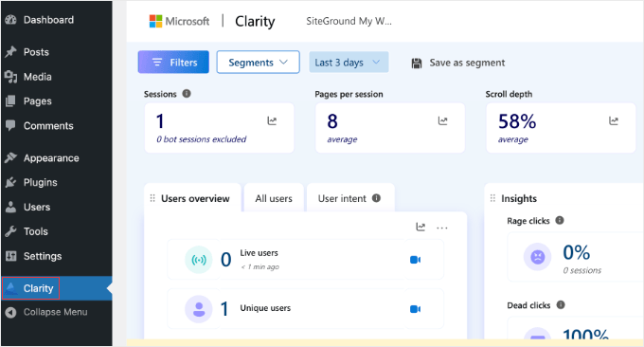
Task: Click the '< 1 min ago' text
Action: tap(260, 267)
